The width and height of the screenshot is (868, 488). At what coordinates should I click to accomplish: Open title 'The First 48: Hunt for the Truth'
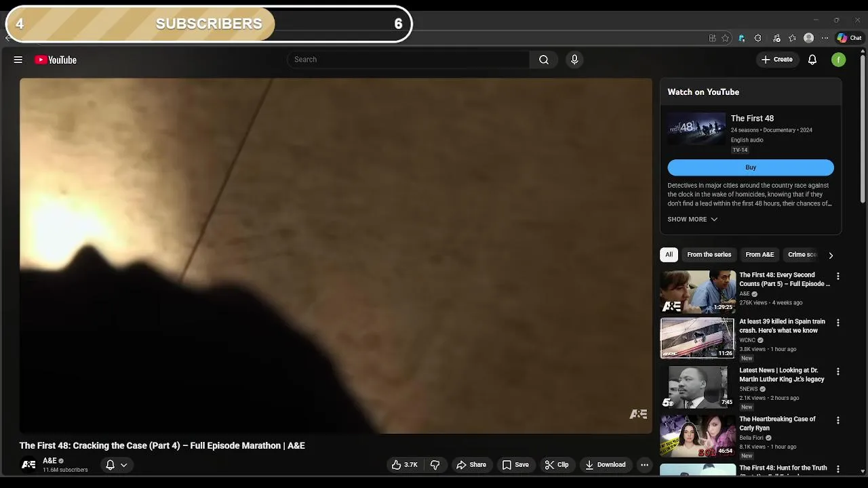(783, 468)
